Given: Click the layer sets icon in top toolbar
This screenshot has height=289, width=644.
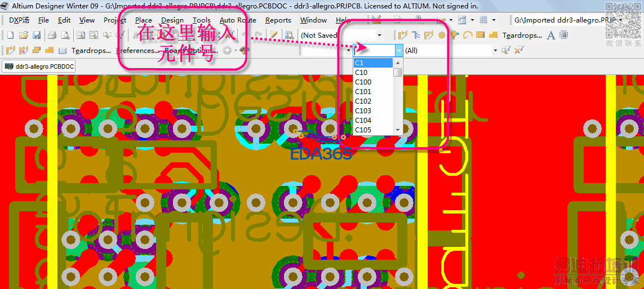Looking at the screenshot, I should [x=462, y=20].
